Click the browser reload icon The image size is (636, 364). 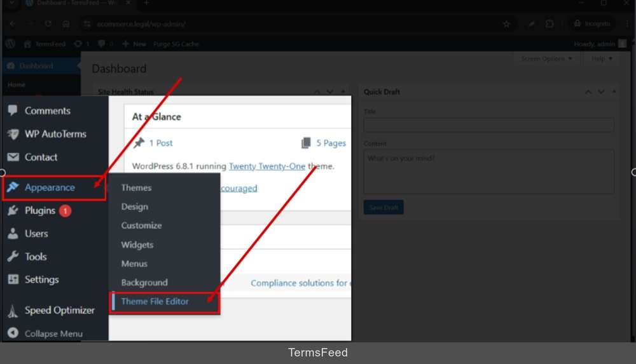(x=48, y=24)
